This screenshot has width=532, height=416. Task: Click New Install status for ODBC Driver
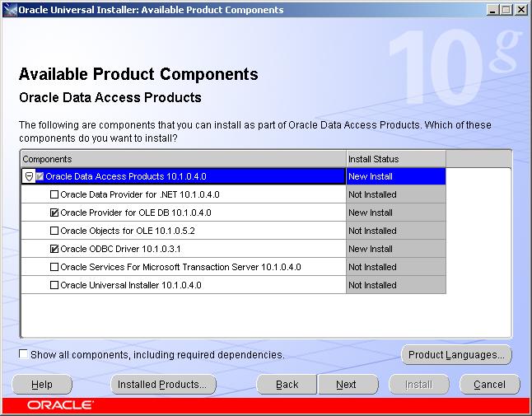(396, 249)
